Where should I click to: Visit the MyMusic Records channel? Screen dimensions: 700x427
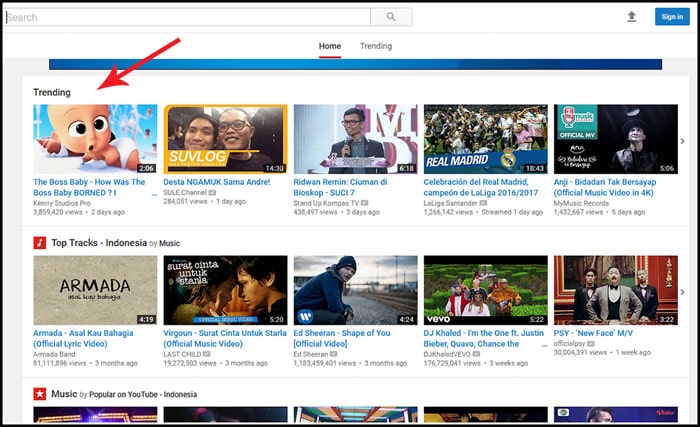[x=581, y=203]
